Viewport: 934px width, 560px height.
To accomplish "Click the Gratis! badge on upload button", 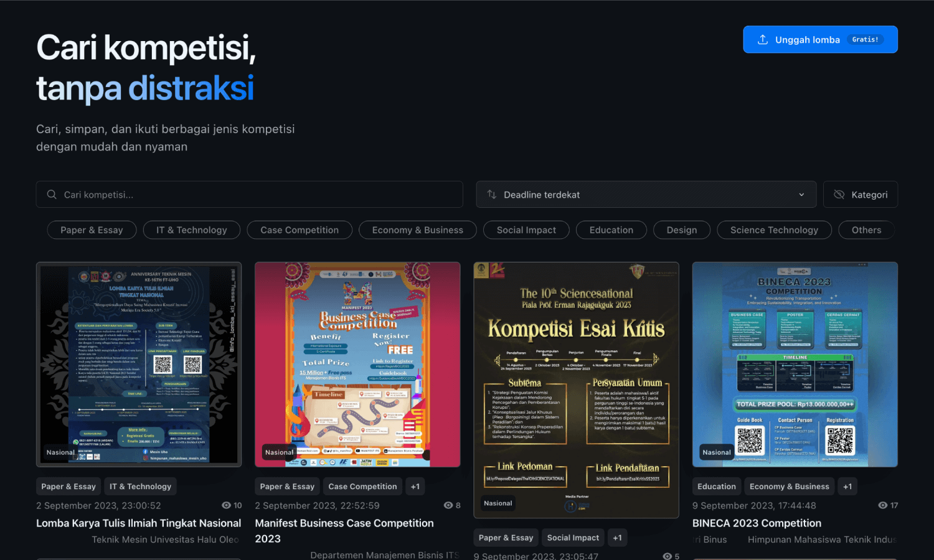I will 866,39.
